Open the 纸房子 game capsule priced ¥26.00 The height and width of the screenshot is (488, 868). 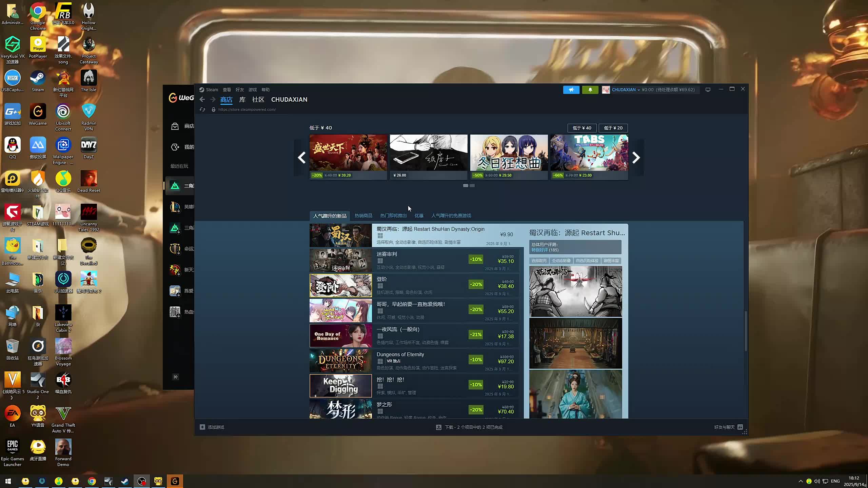coord(429,157)
